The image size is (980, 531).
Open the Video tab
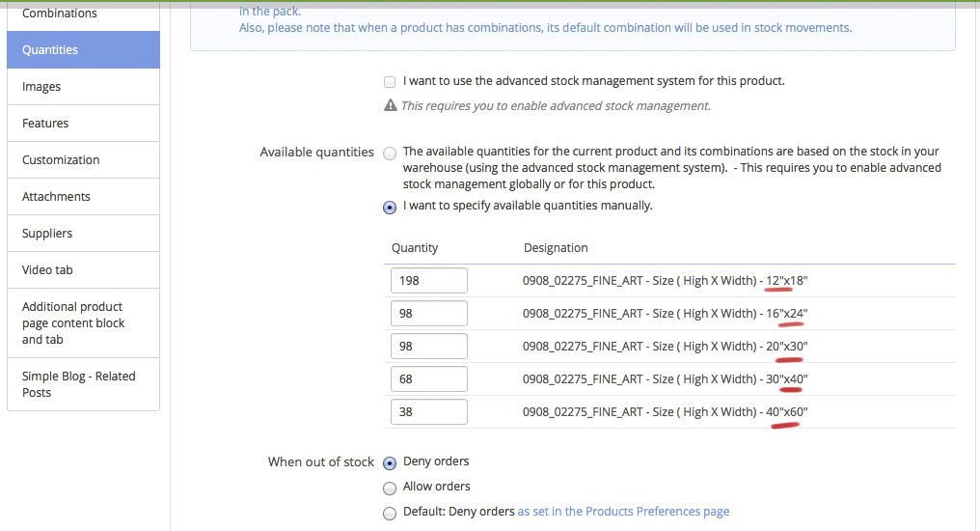[x=47, y=270]
